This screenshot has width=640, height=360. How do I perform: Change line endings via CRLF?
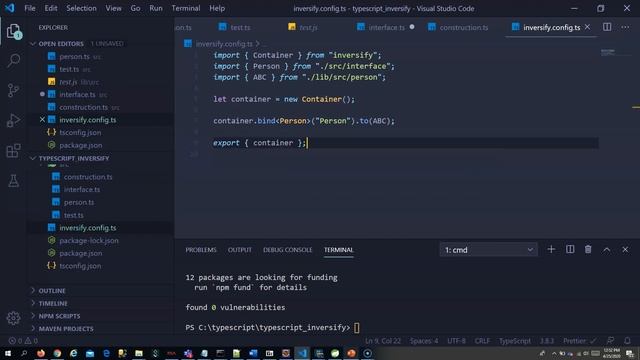click(482, 340)
